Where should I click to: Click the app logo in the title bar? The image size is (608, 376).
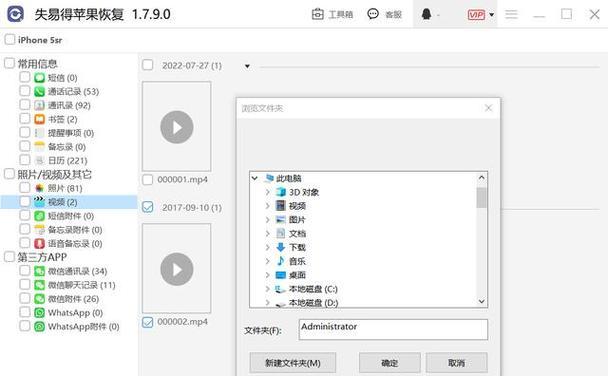[16, 14]
